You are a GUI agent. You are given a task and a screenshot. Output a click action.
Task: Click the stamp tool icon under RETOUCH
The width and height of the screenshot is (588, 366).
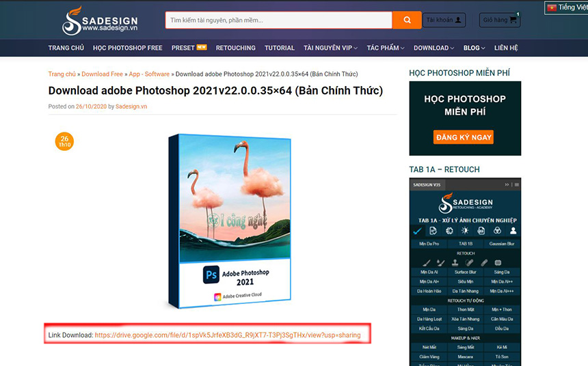(455, 263)
